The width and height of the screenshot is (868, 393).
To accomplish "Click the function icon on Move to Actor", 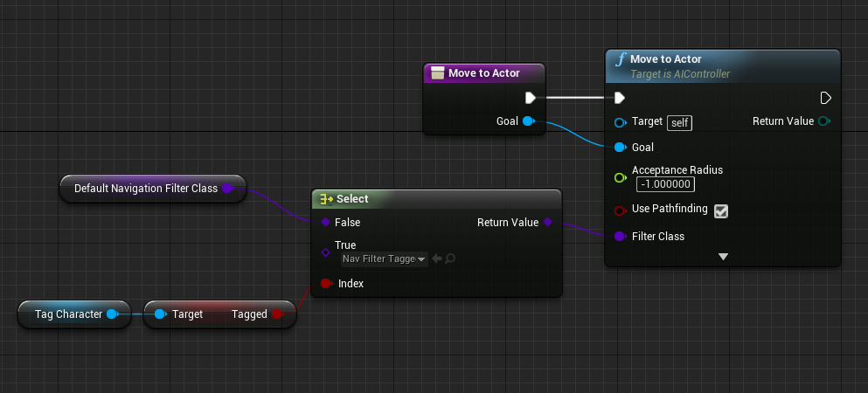I will (x=621, y=60).
